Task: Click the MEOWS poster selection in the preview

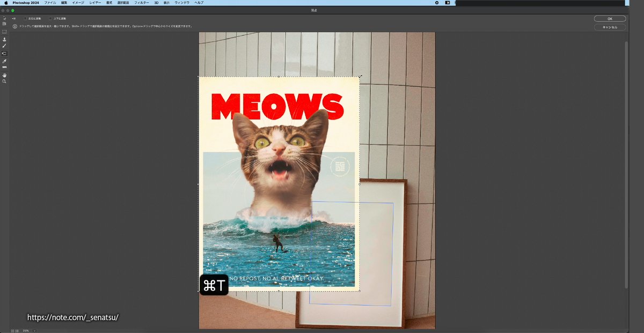Action: point(279,184)
